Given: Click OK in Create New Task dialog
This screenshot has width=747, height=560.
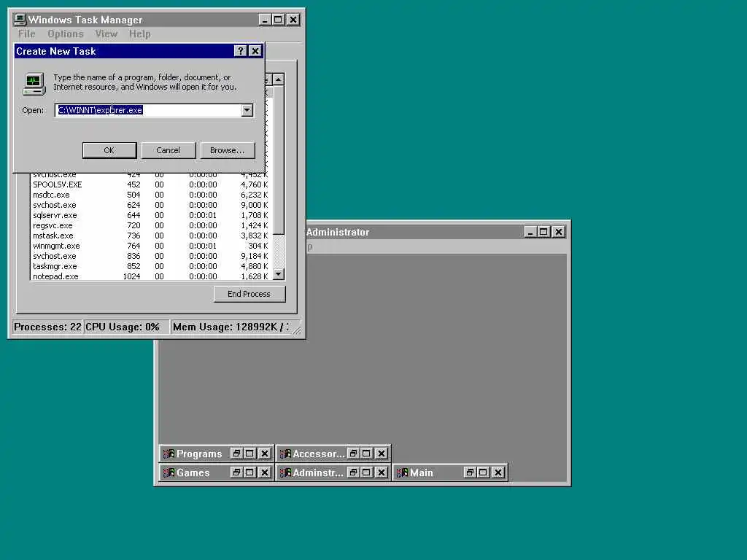Looking at the screenshot, I should tap(109, 150).
